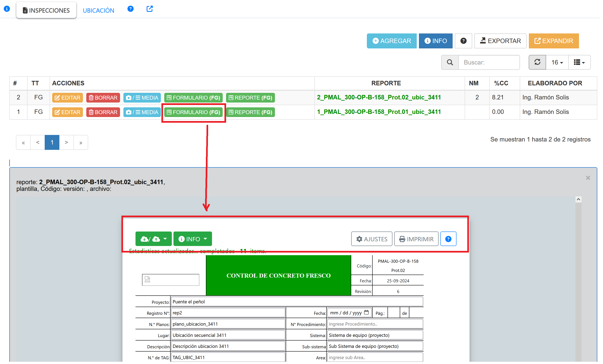Viewport: 603px width, 364px height.
Task: Click BORRAR in row 1
Action: 103,112
